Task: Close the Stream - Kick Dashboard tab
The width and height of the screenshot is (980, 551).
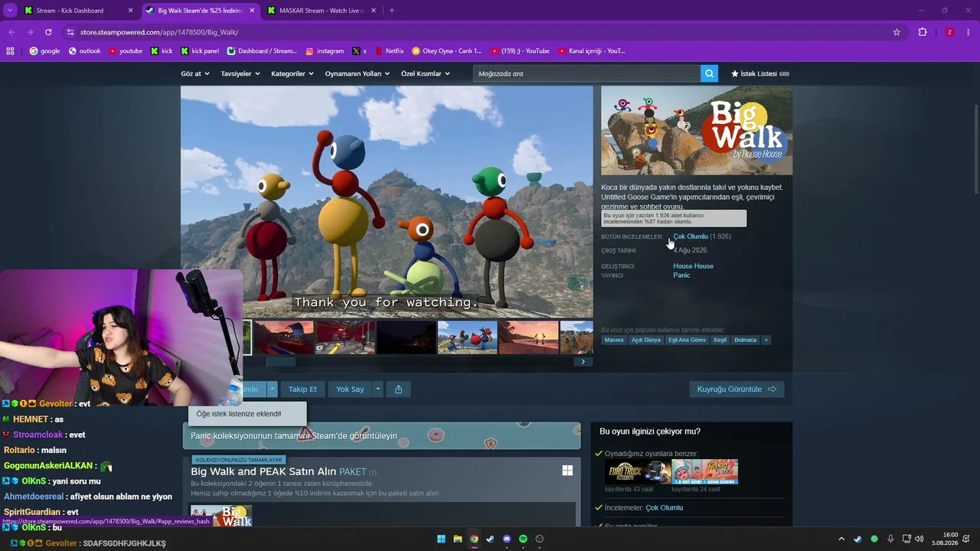Action: pos(130,11)
